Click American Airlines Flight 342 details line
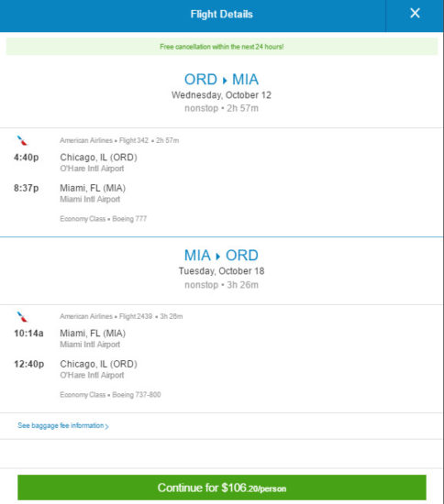This screenshot has width=444, height=504. click(119, 140)
